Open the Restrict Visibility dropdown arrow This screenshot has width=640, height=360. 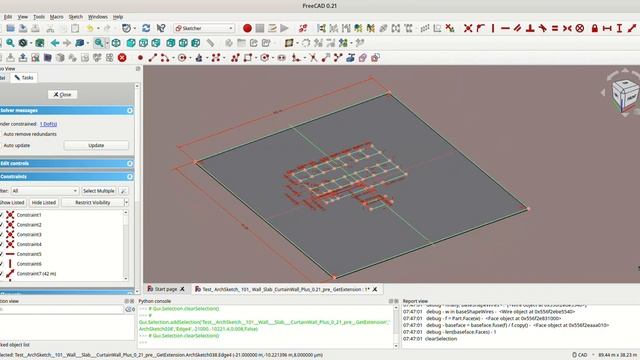pyautogui.click(x=126, y=202)
